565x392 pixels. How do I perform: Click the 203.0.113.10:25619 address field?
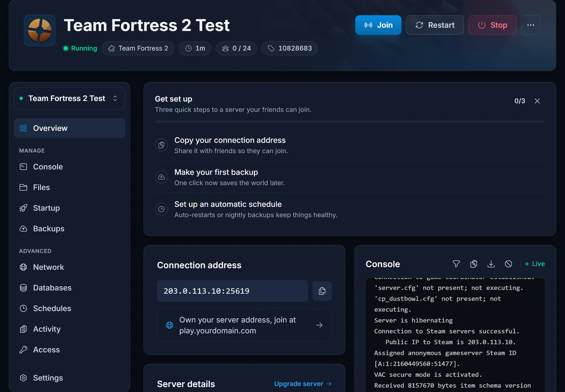click(x=232, y=291)
